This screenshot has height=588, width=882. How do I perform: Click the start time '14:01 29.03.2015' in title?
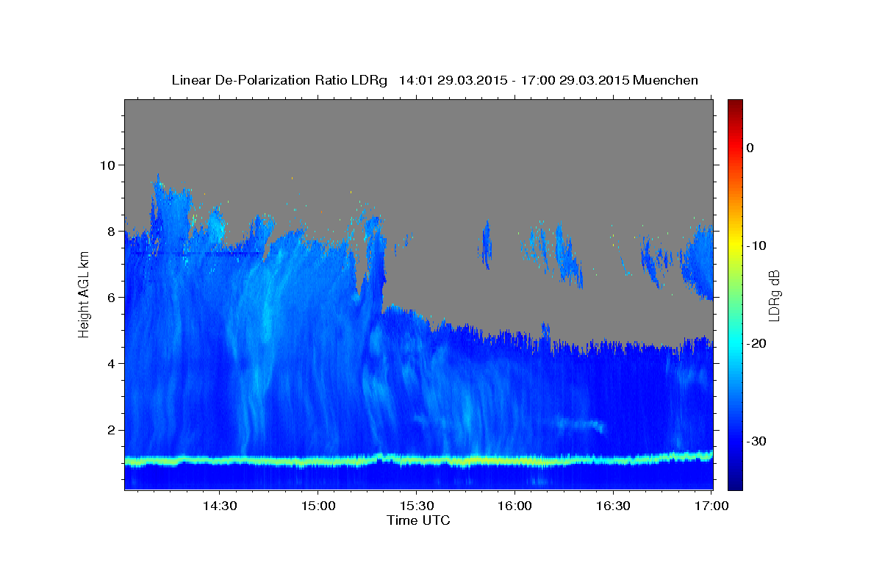click(452, 80)
